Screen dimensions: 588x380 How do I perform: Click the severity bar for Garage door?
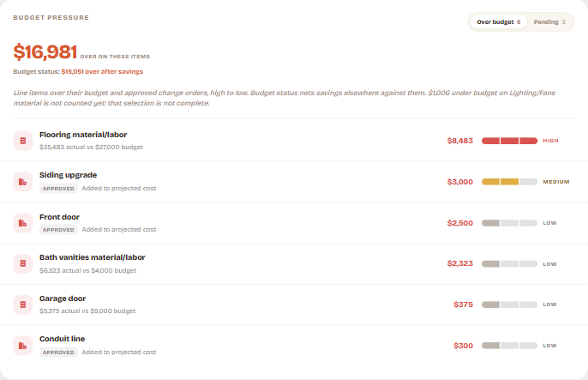click(x=509, y=305)
